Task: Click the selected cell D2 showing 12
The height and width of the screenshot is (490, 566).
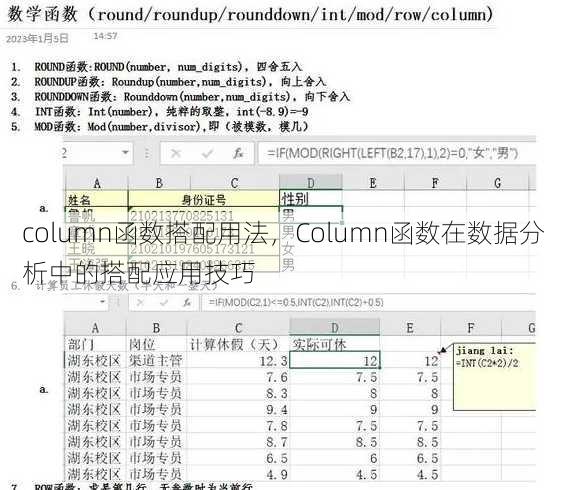Action: pyautogui.click(x=335, y=360)
